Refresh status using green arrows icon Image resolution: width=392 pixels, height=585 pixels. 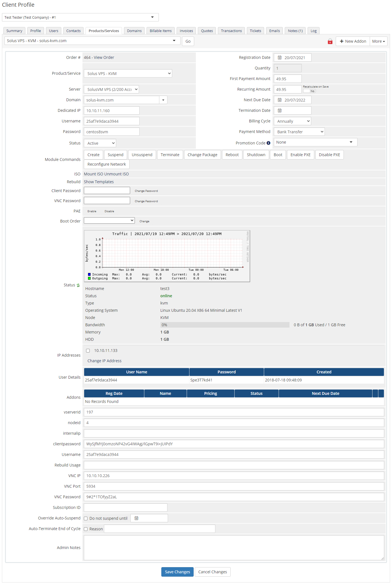pos(78,285)
